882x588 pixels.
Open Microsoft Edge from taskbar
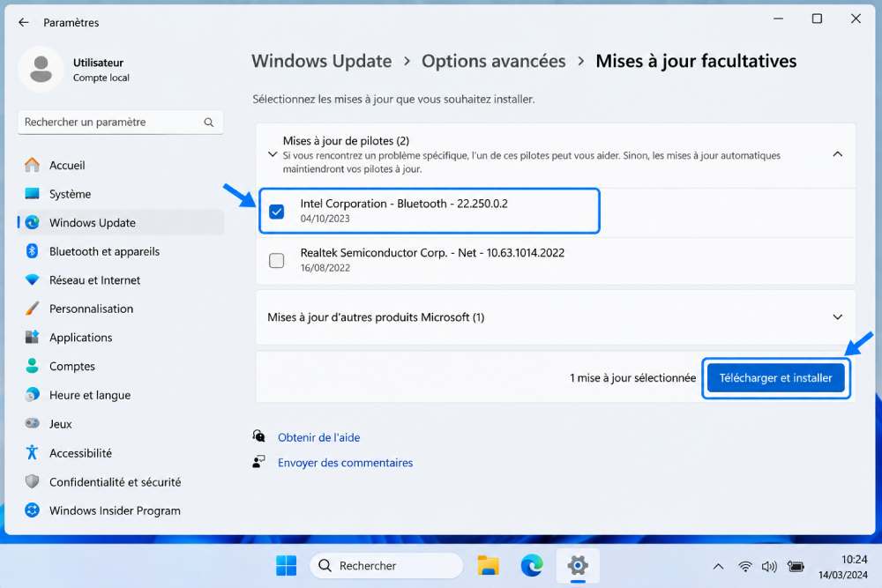point(532,565)
